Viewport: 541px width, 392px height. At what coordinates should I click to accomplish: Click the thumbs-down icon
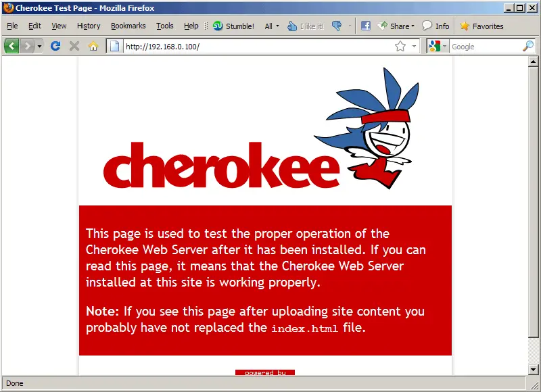pos(337,26)
